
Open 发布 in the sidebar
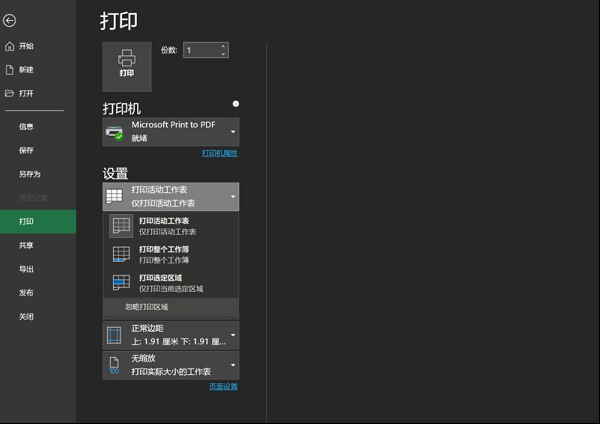point(26,293)
